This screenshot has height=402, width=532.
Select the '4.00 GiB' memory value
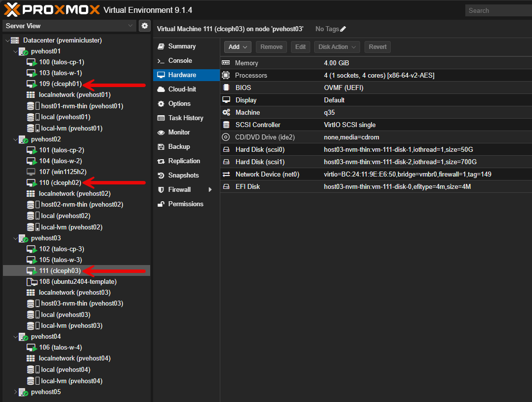(336, 63)
